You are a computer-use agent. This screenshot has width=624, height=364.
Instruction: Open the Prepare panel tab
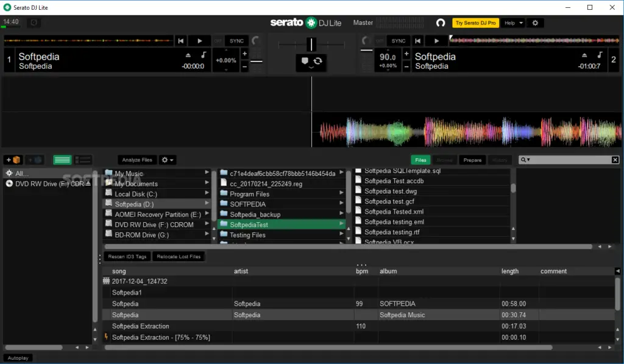(x=472, y=159)
